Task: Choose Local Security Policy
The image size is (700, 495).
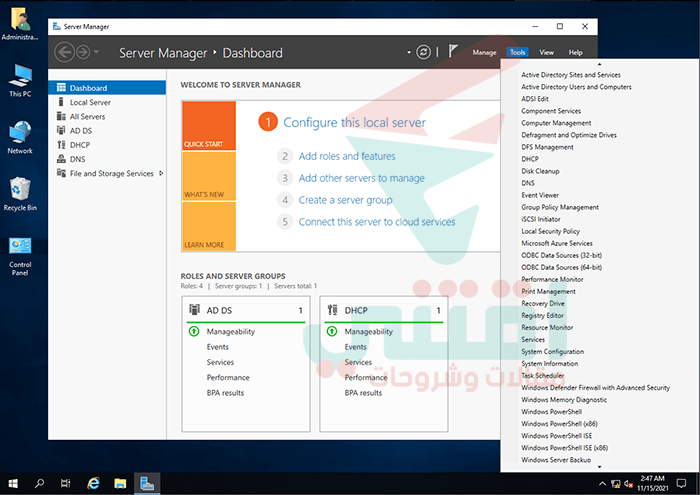Action: pyautogui.click(x=550, y=231)
